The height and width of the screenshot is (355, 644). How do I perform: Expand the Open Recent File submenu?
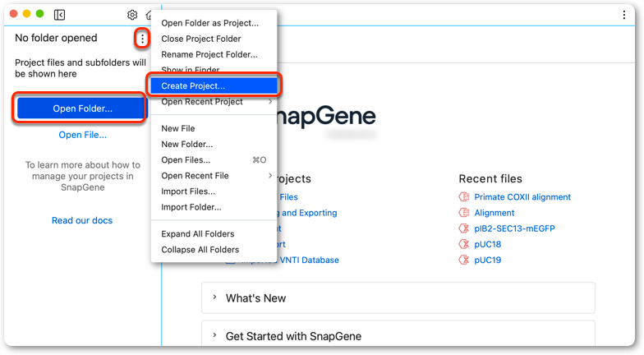click(x=214, y=176)
